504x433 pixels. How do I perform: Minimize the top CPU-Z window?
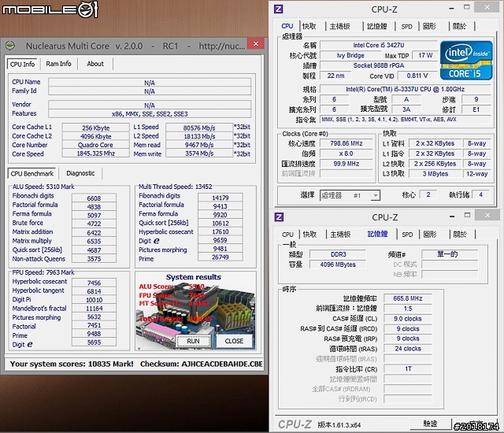[x=451, y=8]
